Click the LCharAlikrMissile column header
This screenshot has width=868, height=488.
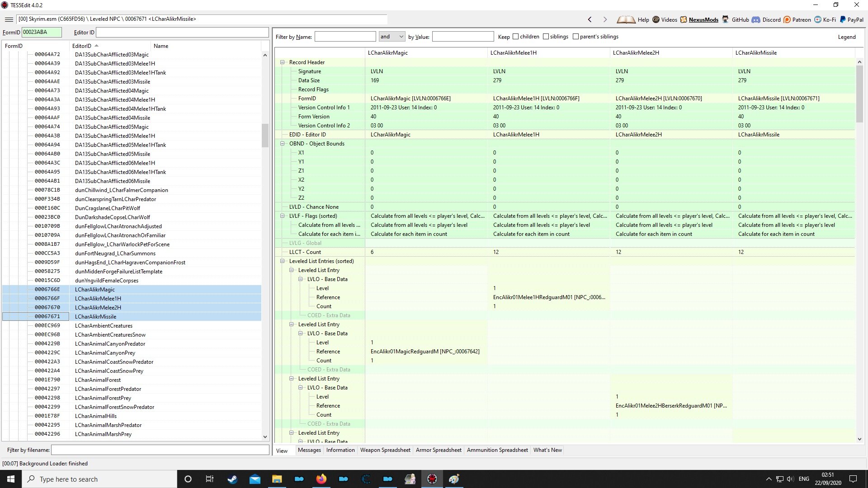(793, 53)
